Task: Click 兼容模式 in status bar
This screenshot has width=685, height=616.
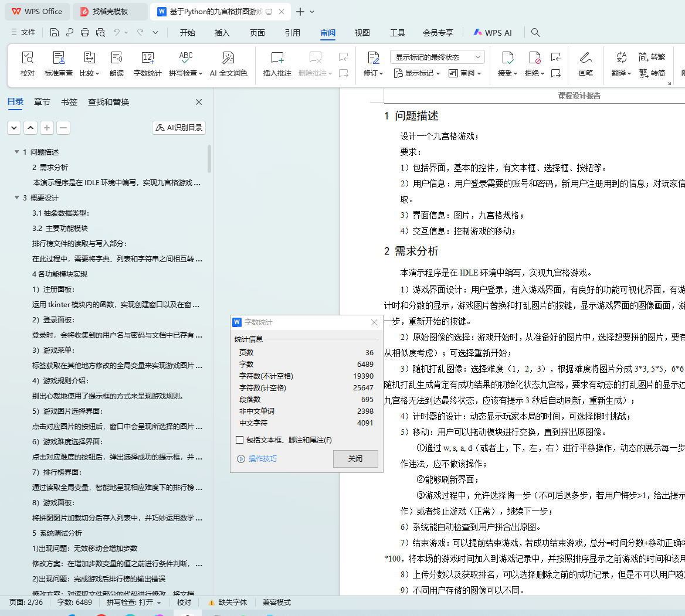Action: [x=277, y=603]
